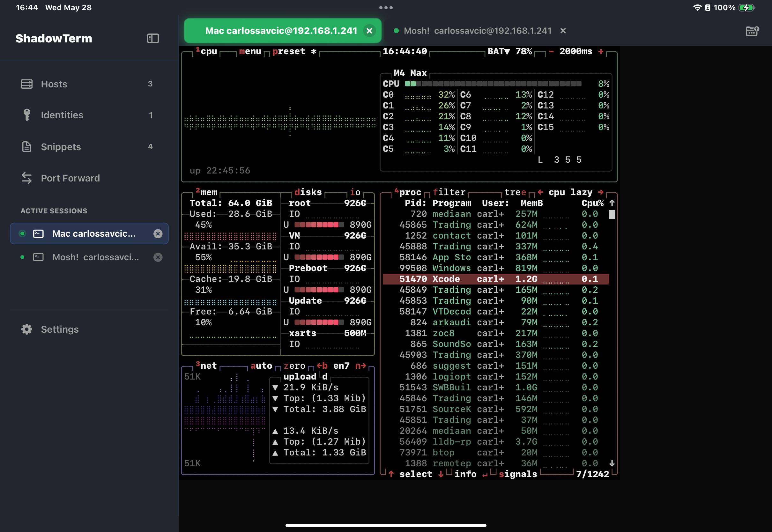The height and width of the screenshot is (532, 772).
Task: Click the BAT 78% battery indicator
Action: coord(510,51)
